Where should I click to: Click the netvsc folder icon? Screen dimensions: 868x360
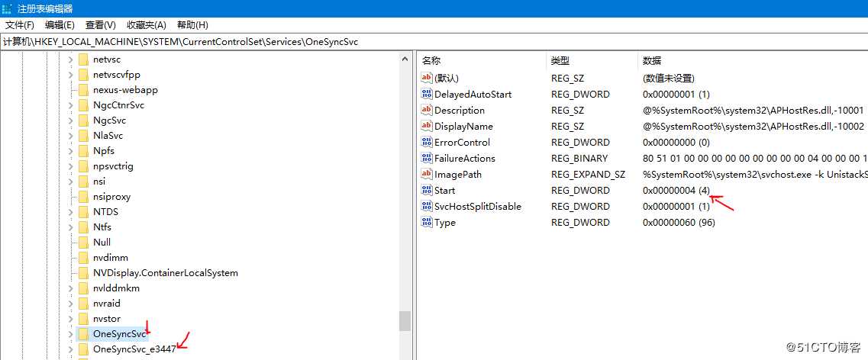(x=83, y=59)
